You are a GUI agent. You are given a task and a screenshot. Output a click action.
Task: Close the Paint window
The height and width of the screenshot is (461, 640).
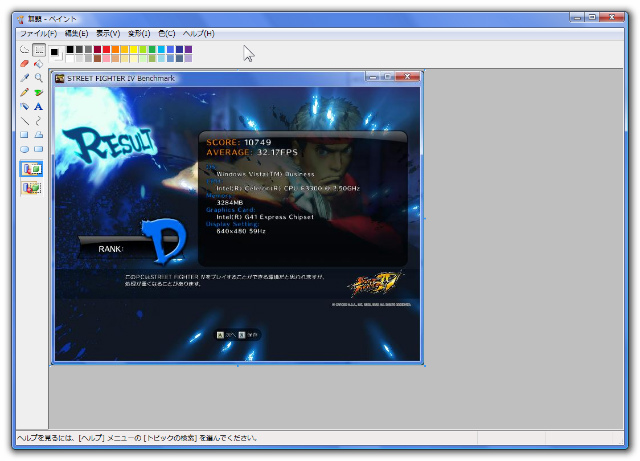coord(612,18)
